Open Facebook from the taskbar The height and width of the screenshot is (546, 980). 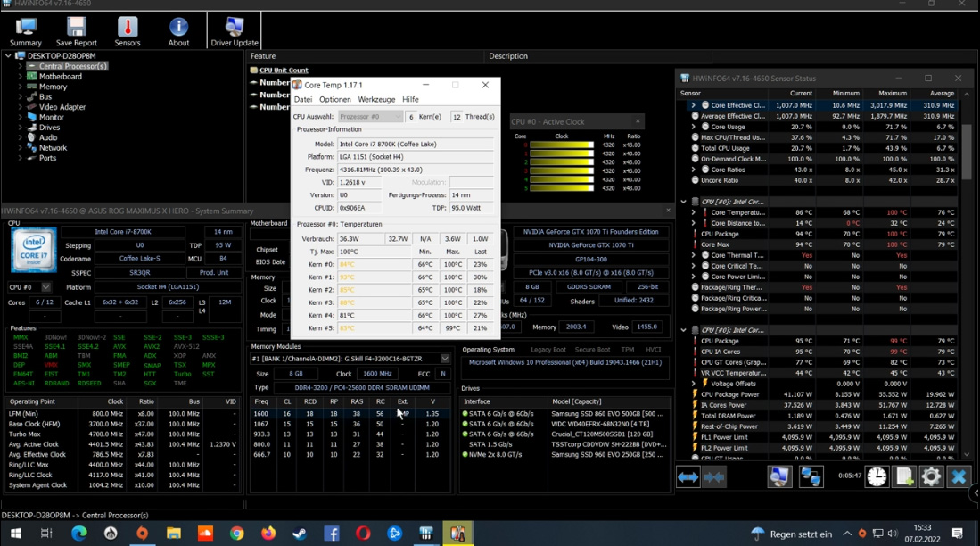pyautogui.click(x=331, y=534)
